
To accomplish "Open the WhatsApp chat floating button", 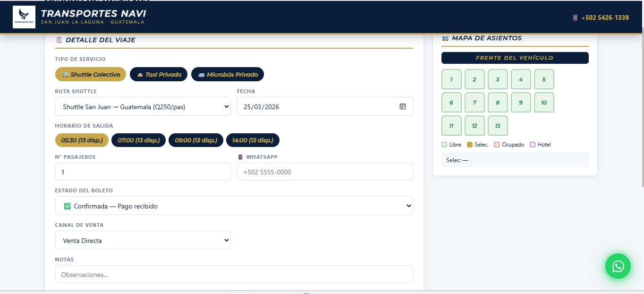I will point(618,266).
